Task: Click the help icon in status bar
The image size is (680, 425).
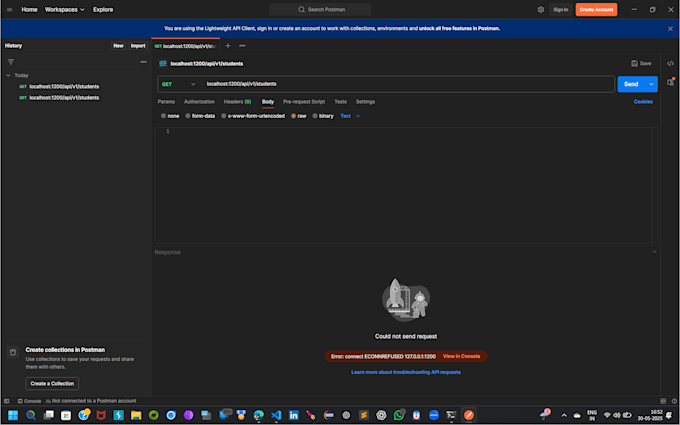Action: [x=674, y=401]
